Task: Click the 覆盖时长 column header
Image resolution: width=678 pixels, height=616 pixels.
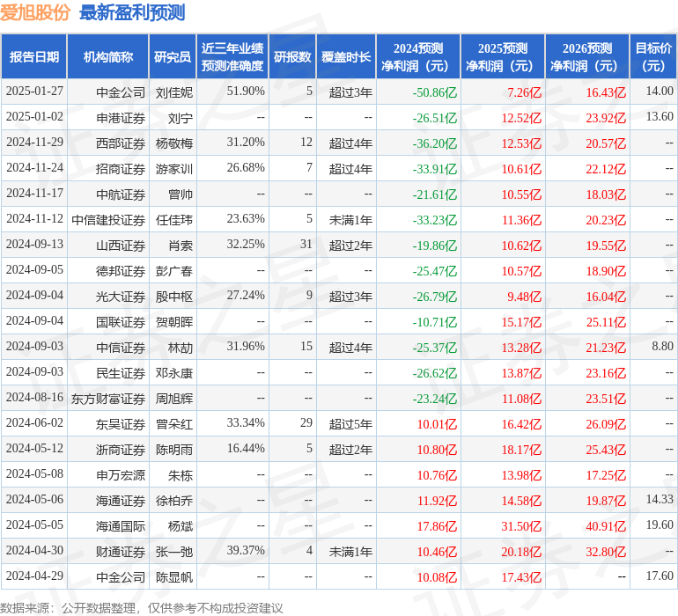Action: tap(346, 56)
